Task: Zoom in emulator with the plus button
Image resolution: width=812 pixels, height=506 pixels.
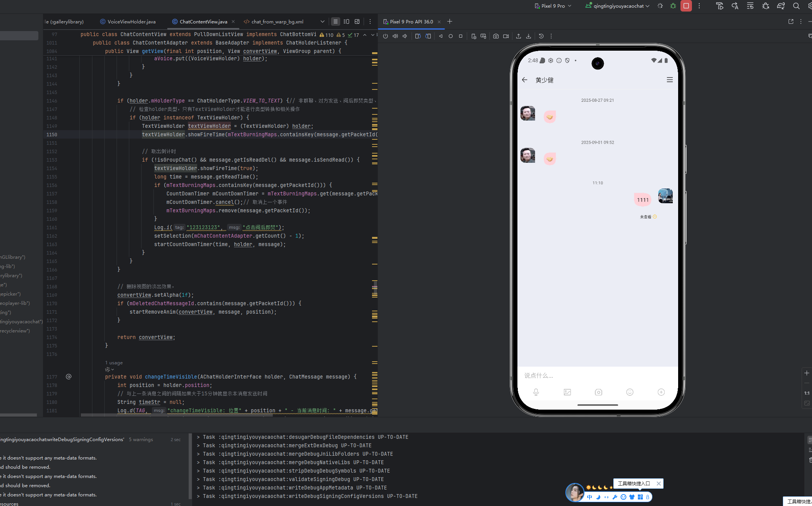Action: click(807, 373)
